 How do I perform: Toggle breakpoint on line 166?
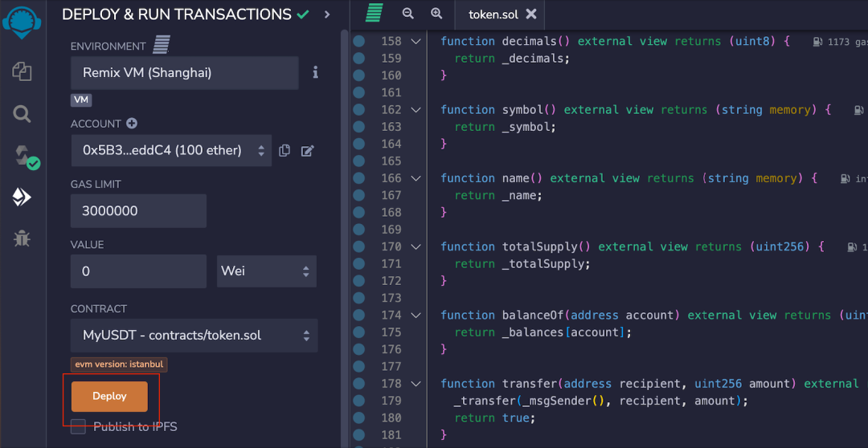click(358, 178)
